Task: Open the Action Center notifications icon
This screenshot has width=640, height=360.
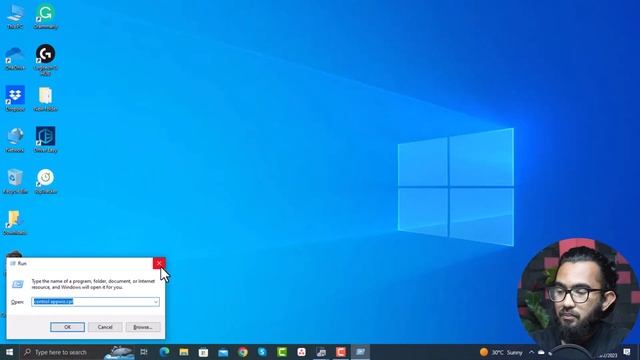Action: (627, 352)
